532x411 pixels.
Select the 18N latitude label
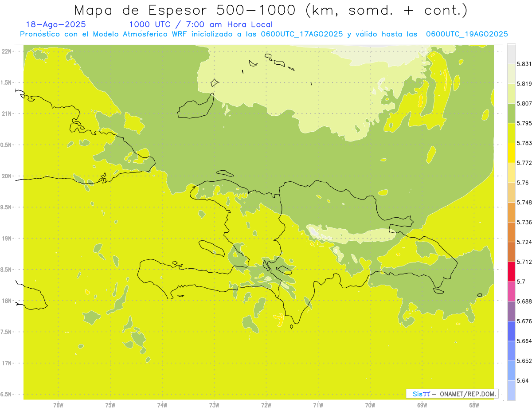(6, 301)
